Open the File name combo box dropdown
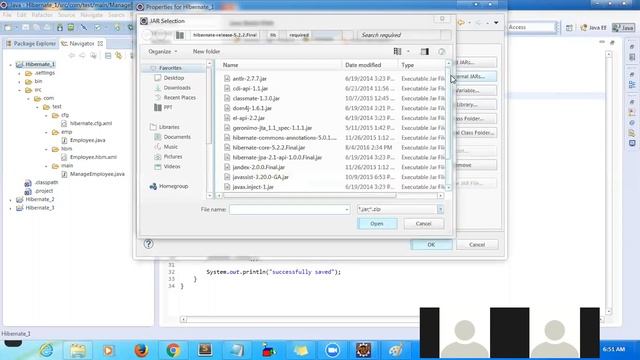This screenshot has height=360, width=640. 347,209
